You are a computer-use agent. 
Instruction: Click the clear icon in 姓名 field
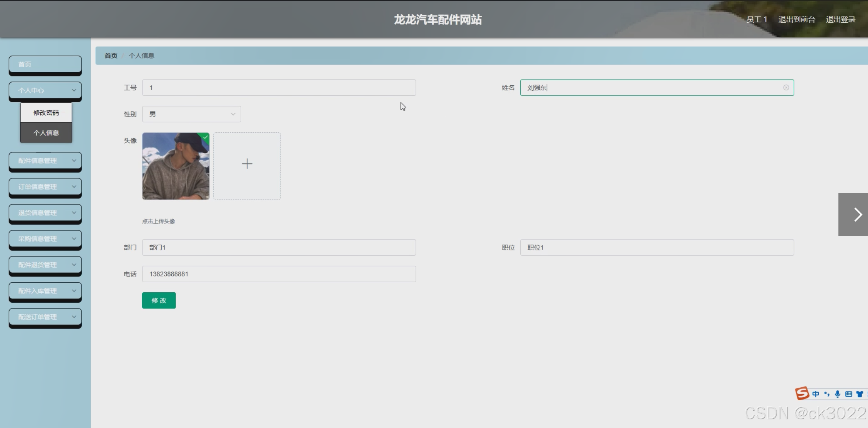786,88
